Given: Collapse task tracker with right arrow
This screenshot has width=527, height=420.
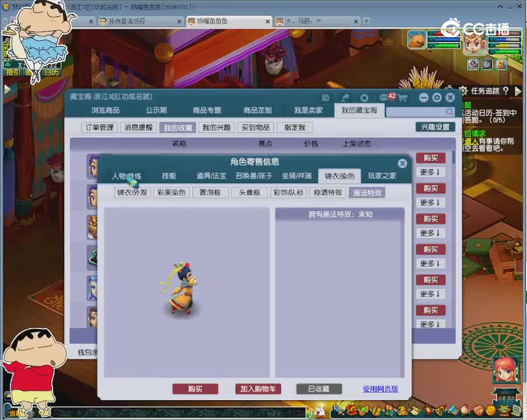Looking at the screenshot, I should [x=518, y=91].
